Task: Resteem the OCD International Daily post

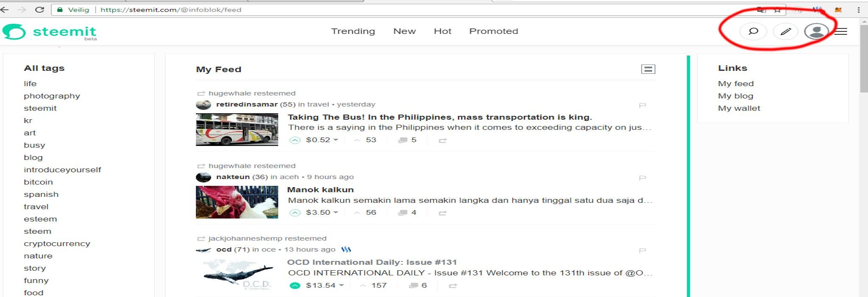Action: pos(453,286)
